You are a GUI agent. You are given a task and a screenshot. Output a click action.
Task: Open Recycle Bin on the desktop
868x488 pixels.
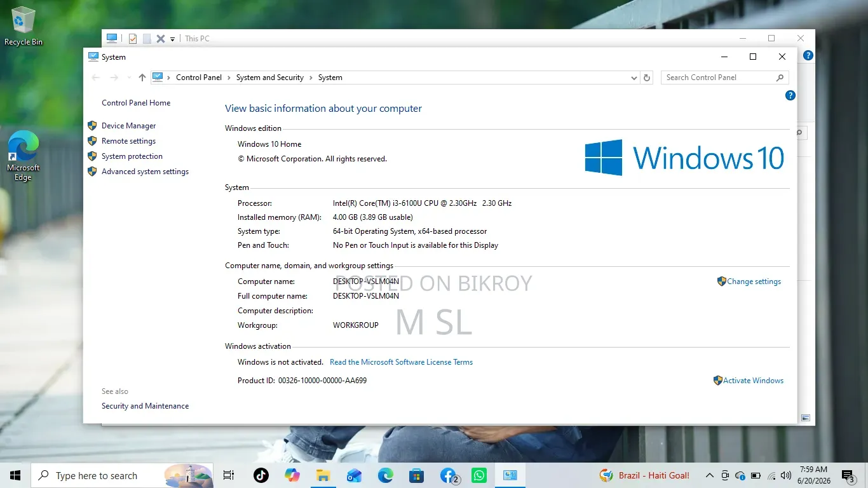tap(24, 26)
